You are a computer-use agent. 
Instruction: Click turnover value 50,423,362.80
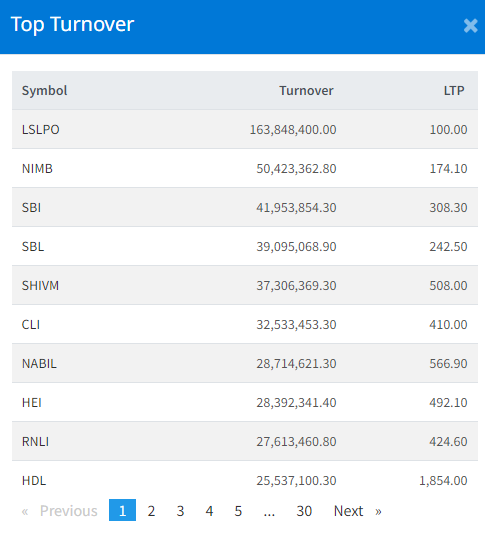coord(296,169)
